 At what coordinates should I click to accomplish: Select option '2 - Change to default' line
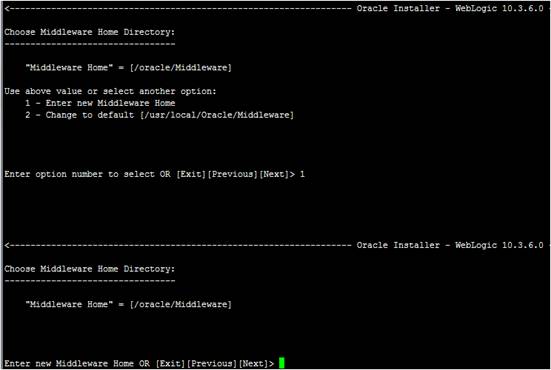pyautogui.click(x=159, y=115)
